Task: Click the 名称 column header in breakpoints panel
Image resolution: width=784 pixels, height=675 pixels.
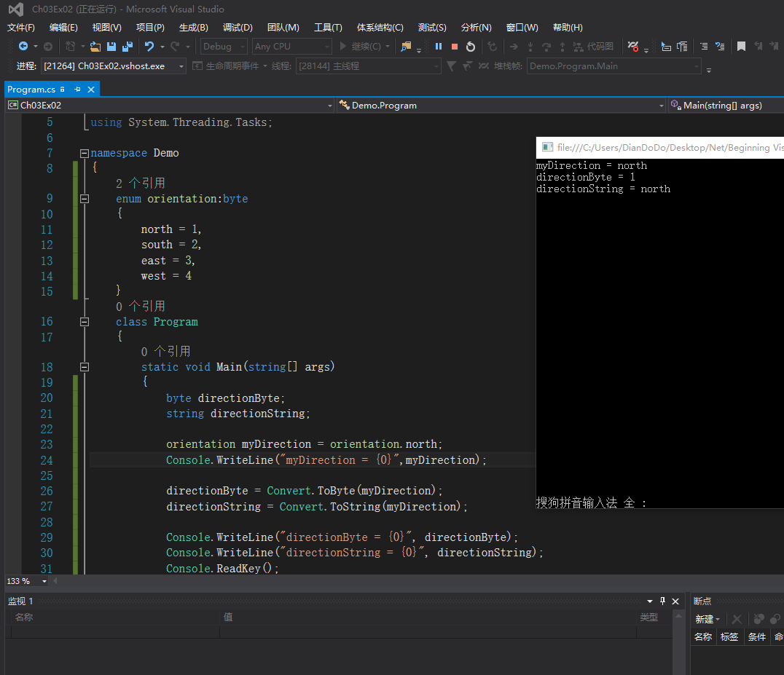Action: coord(703,636)
